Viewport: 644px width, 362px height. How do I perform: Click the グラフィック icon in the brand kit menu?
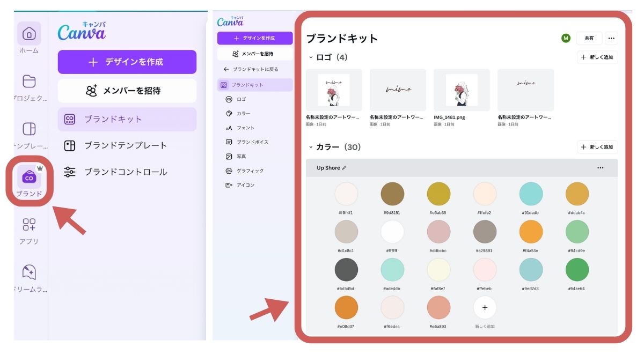tap(230, 171)
